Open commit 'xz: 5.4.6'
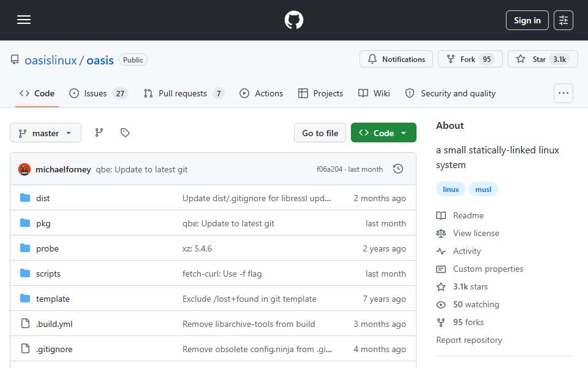Image resolution: width=588 pixels, height=368 pixels. click(197, 248)
